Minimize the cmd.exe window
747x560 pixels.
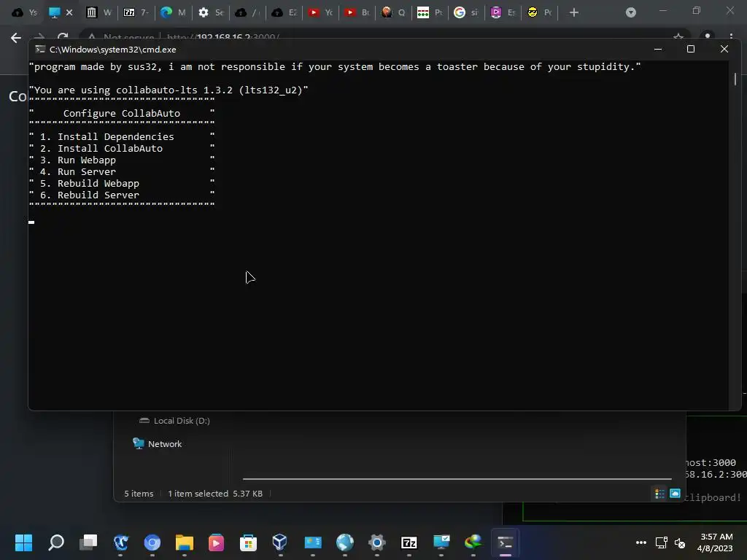[658, 49]
